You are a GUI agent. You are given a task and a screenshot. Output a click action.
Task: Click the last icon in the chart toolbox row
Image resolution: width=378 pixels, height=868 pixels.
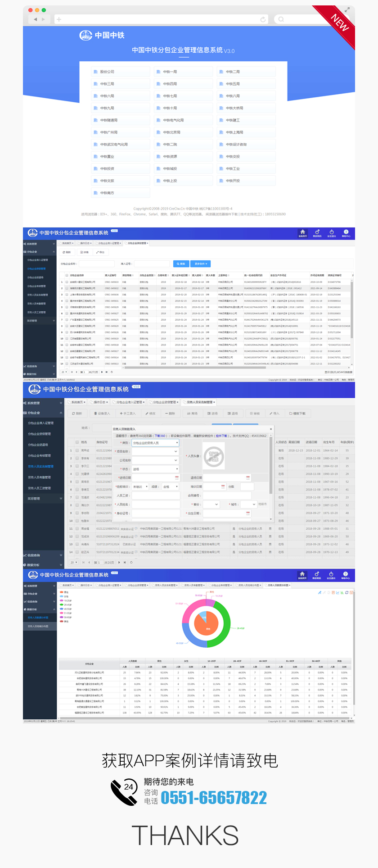click(351, 593)
